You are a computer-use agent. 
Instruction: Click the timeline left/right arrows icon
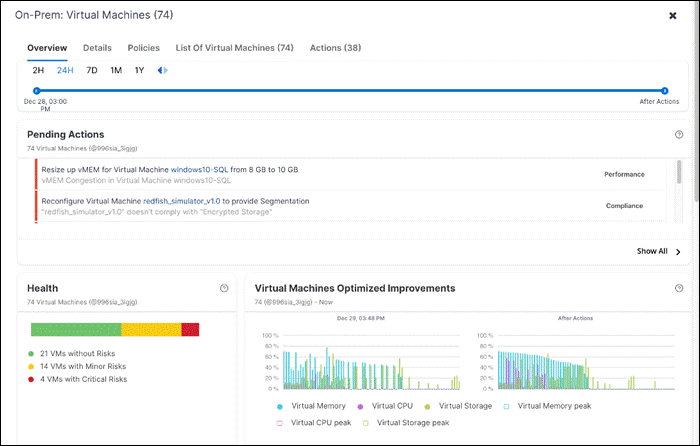162,70
